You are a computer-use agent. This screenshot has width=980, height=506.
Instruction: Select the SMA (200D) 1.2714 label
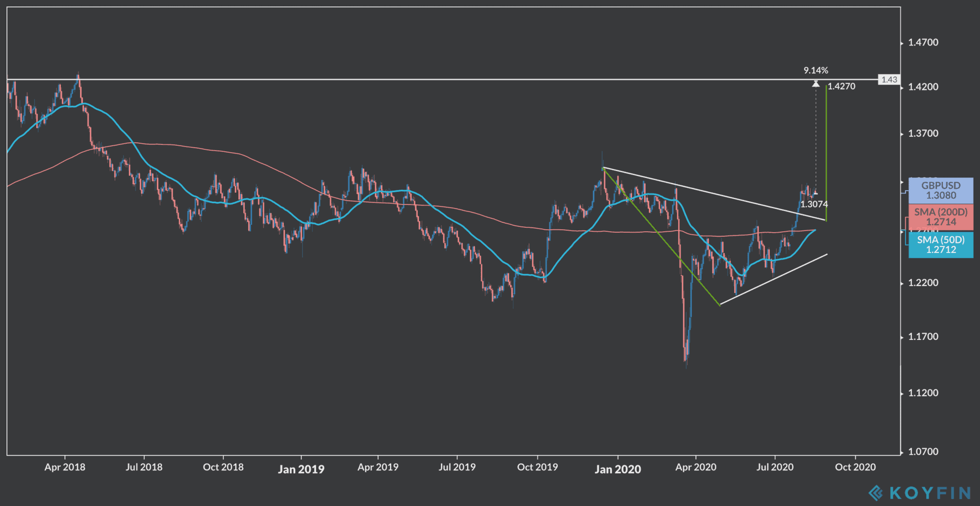point(940,217)
